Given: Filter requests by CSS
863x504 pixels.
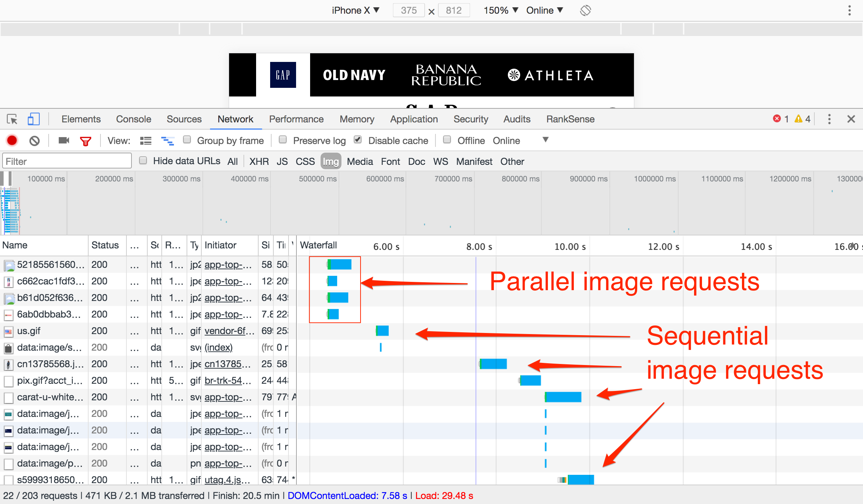Looking at the screenshot, I should [x=305, y=161].
